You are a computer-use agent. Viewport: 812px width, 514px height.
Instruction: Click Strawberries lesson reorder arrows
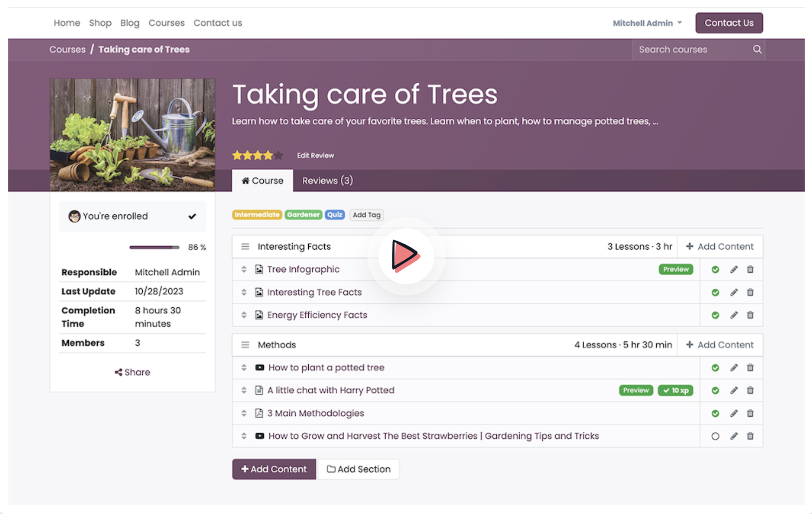(244, 436)
